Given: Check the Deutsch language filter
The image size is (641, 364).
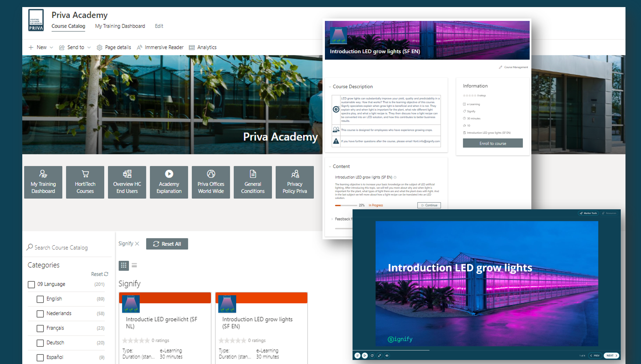Looking at the screenshot, I should pyautogui.click(x=40, y=343).
